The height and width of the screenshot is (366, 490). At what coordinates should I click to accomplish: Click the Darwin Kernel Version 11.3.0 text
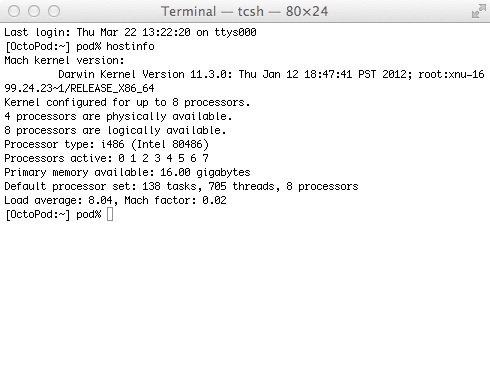coord(145,74)
